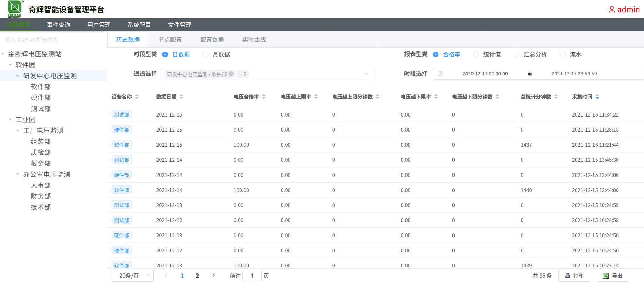Go to previous page arrow
The height and width of the screenshot is (291, 644).
pos(166,276)
